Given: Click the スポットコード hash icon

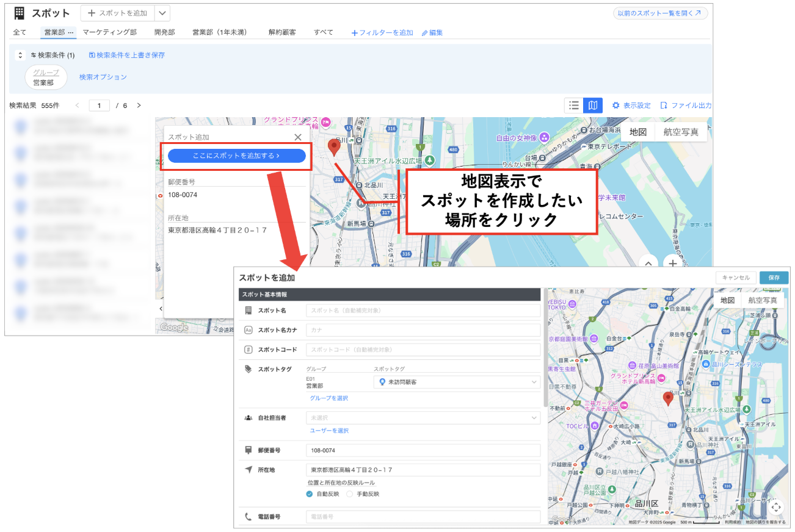Looking at the screenshot, I should 249,350.
